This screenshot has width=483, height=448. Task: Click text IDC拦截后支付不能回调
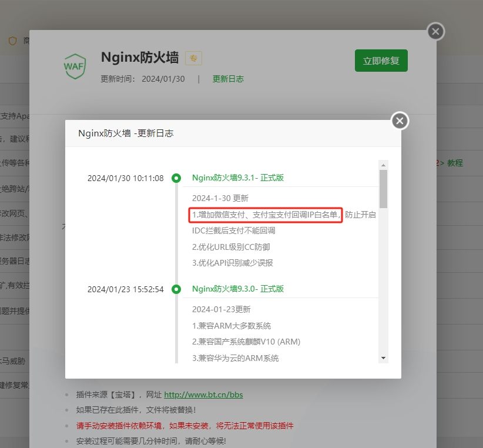point(233,230)
